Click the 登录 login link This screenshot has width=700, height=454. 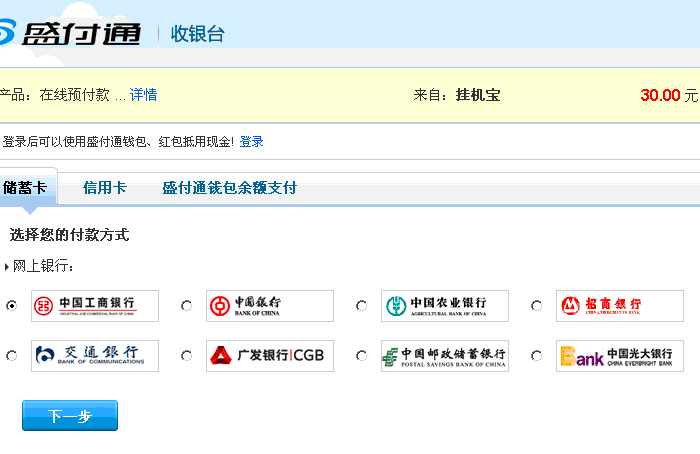tap(251, 142)
